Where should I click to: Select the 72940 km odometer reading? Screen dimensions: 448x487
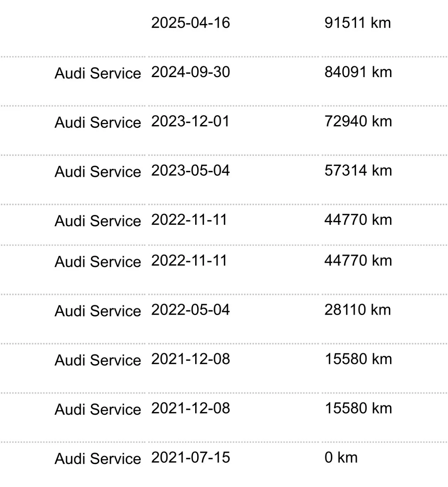[x=358, y=122]
